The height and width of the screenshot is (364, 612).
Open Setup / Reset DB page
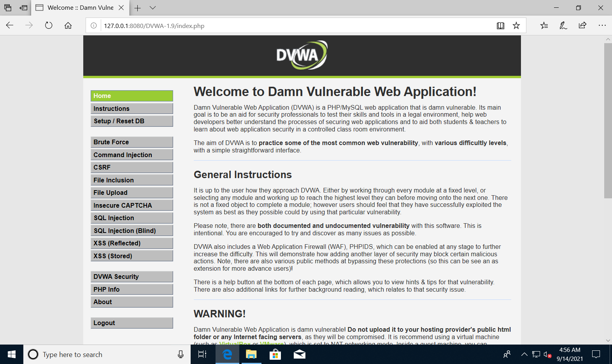tap(132, 121)
